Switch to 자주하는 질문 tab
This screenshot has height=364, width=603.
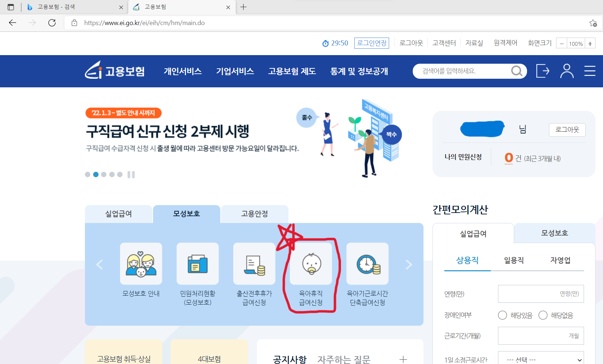(344, 359)
